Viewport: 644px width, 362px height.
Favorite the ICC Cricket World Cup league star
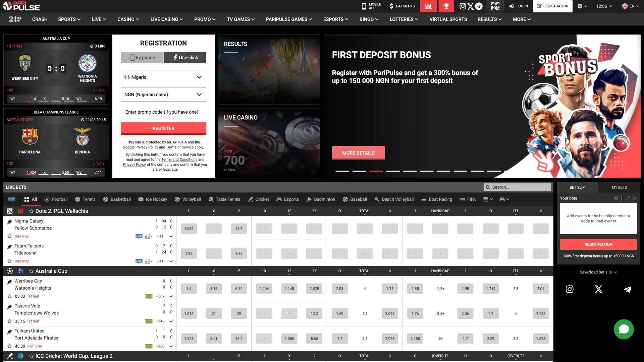(x=31, y=356)
